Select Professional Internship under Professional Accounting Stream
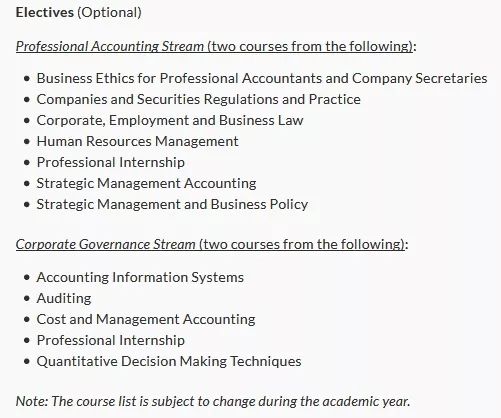This screenshot has width=501, height=418. [x=110, y=162]
